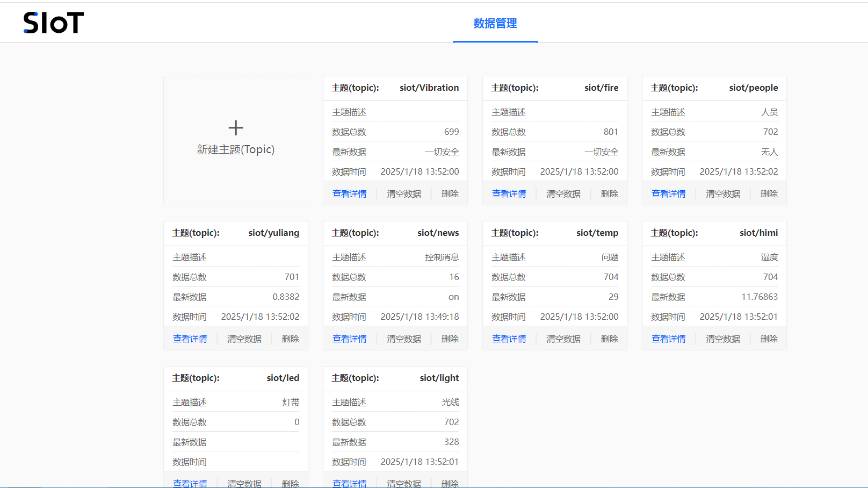
Task: Select data count 801 in siot/fire
Action: [x=611, y=132]
